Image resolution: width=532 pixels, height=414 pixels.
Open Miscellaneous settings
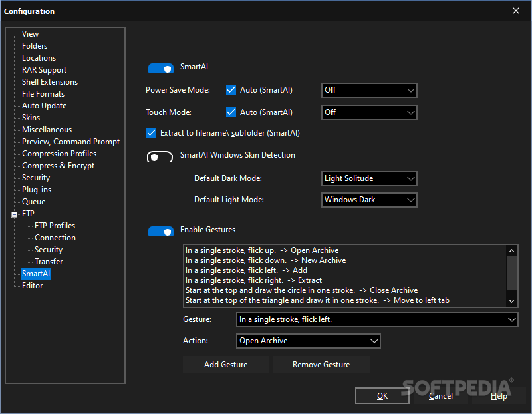pos(47,130)
